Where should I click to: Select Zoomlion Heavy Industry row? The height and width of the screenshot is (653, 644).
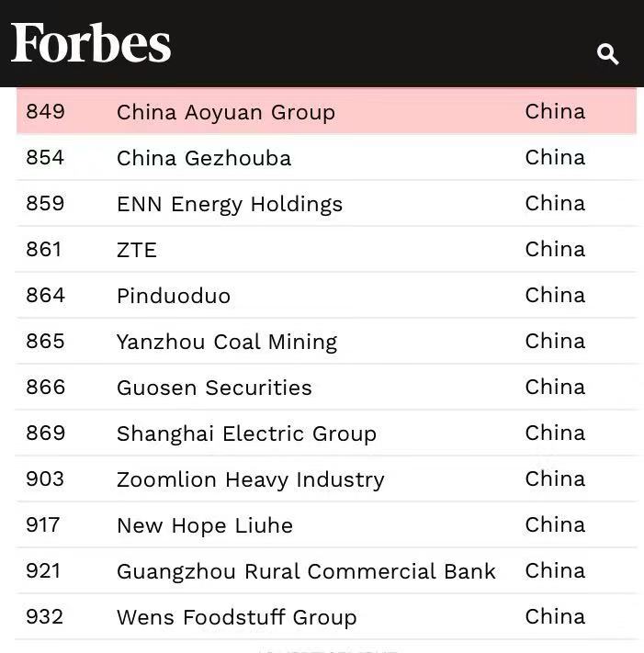[x=250, y=479]
